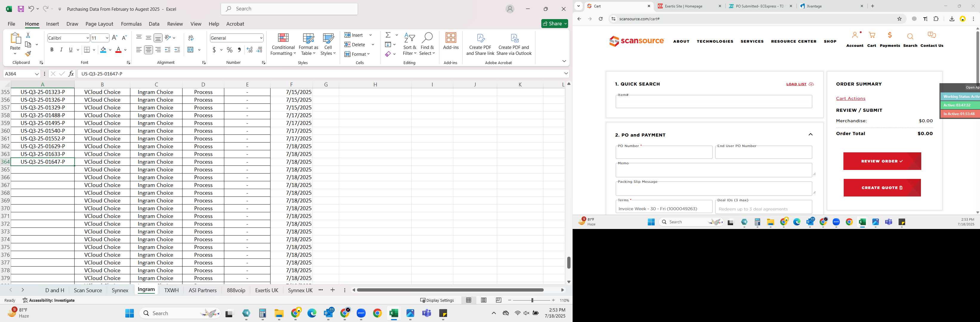
Task: Click Decrease Font Size icon
Action: tap(124, 38)
